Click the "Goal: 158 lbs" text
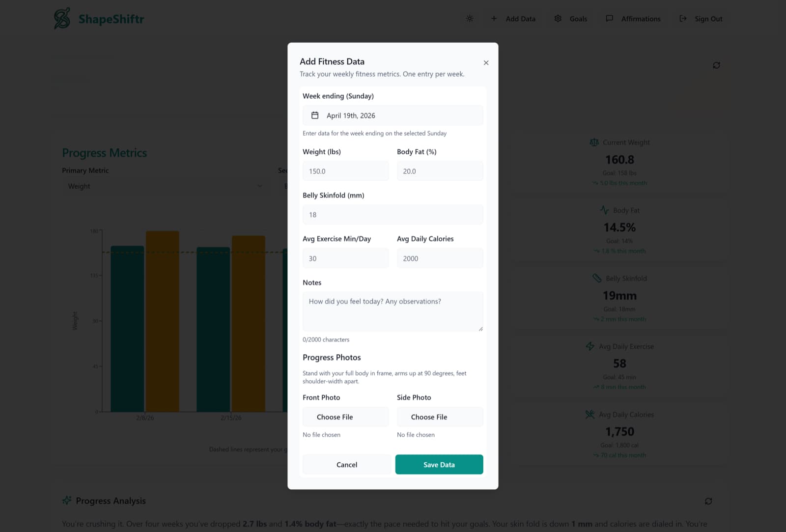The height and width of the screenshot is (532, 786). (x=619, y=173)
